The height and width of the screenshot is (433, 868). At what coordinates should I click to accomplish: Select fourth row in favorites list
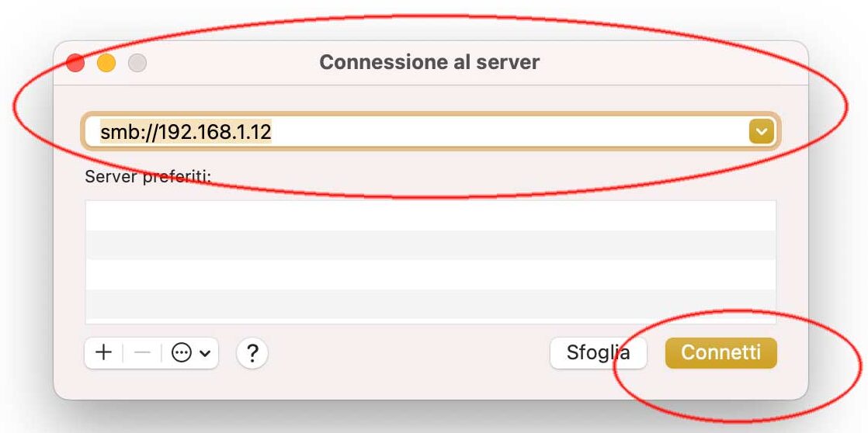[x=431, y=303]
